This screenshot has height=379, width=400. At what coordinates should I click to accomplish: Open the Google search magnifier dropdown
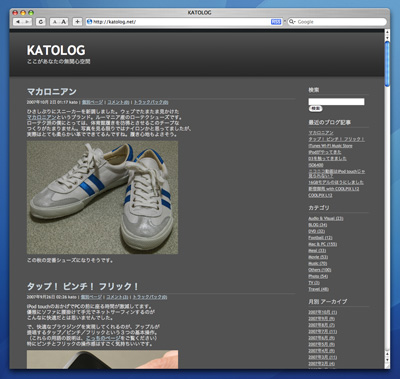(x=292, y=22)
